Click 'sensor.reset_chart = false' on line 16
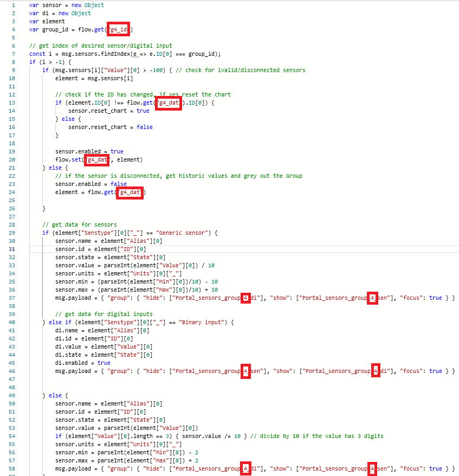 point(111,127)
